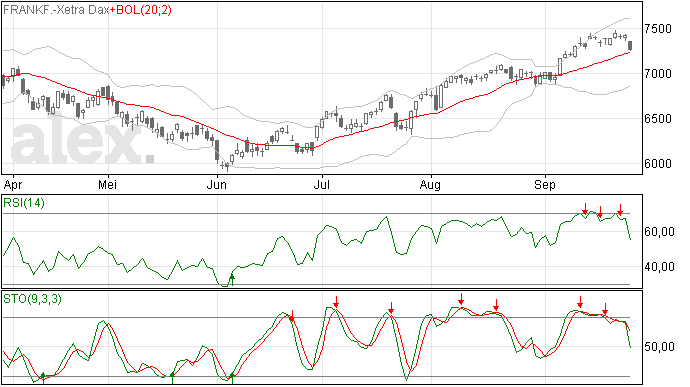
Task: Select the red +BOL(20;2) indicator label
Action: [x=141, y=10]
